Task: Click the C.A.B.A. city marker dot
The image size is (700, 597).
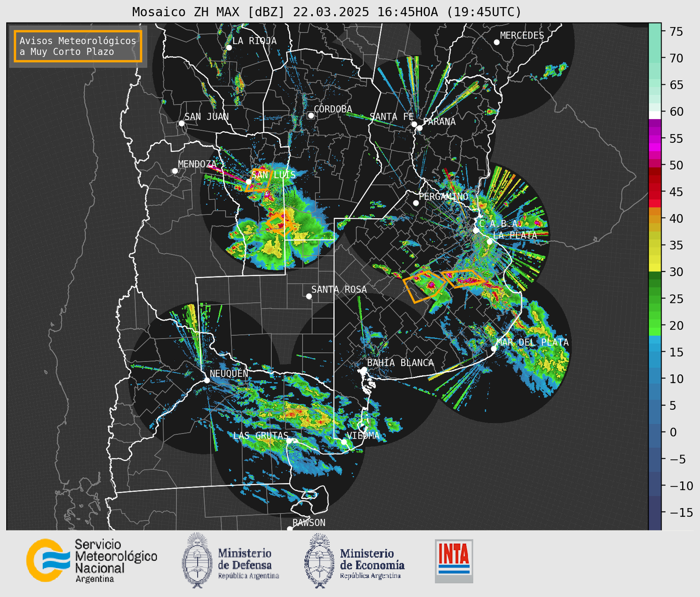Action: pos(476,230)
